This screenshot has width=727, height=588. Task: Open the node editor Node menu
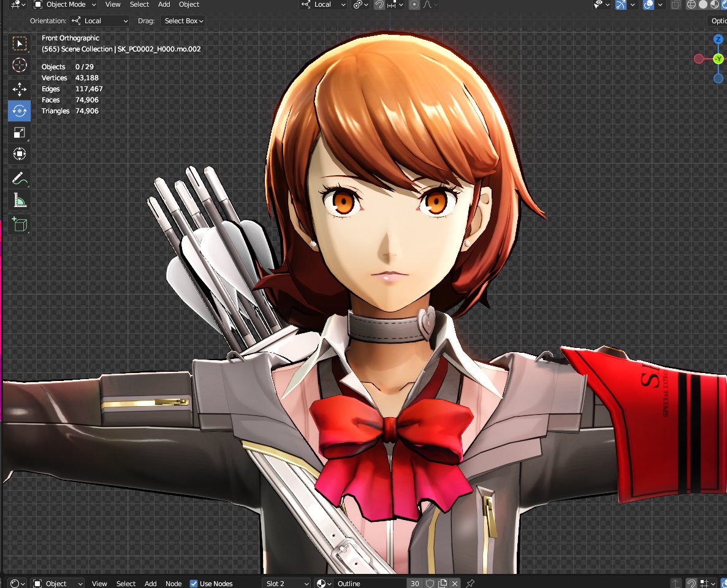click(173, 583)
